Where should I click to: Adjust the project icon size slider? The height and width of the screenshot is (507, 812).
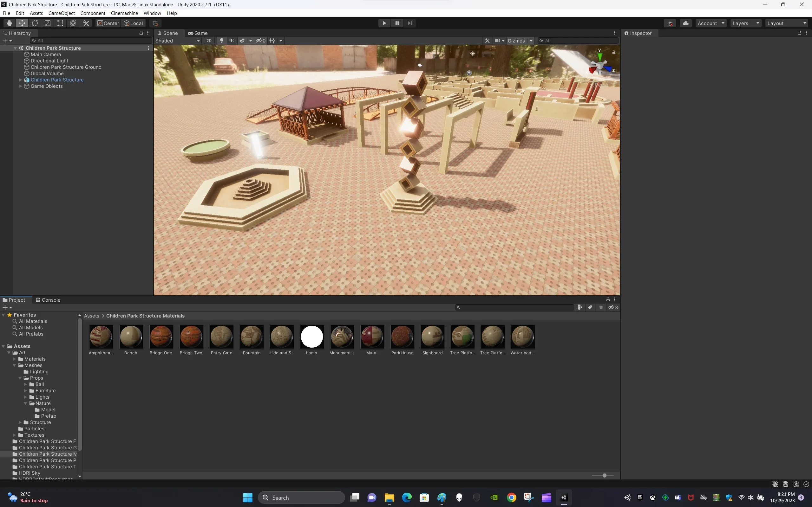coord(604,476)
